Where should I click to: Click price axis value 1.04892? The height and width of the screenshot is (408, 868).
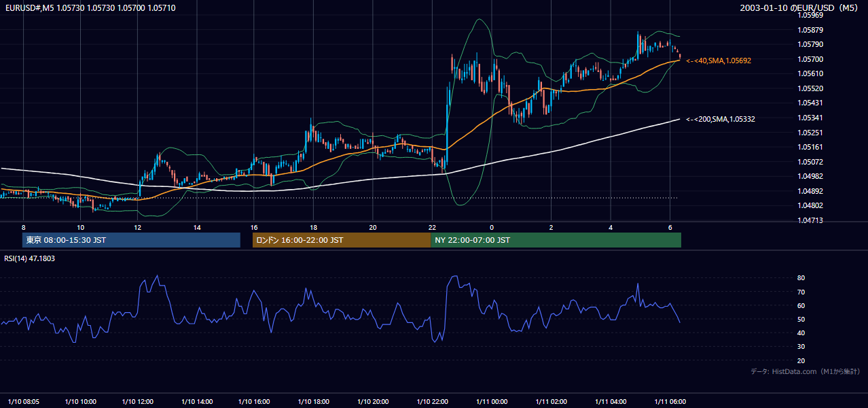coord(810,191)
